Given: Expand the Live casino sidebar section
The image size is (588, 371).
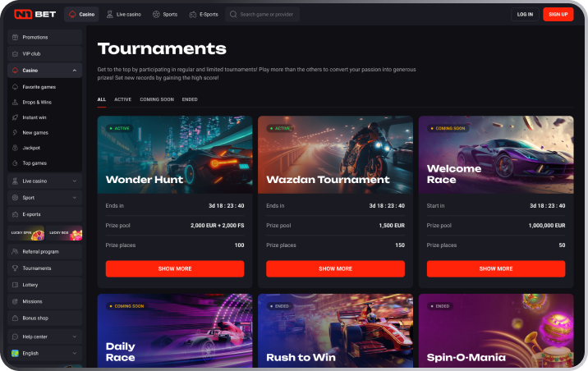Looking at the screenshot, I should pyautogui.click(x=74, y=181).
